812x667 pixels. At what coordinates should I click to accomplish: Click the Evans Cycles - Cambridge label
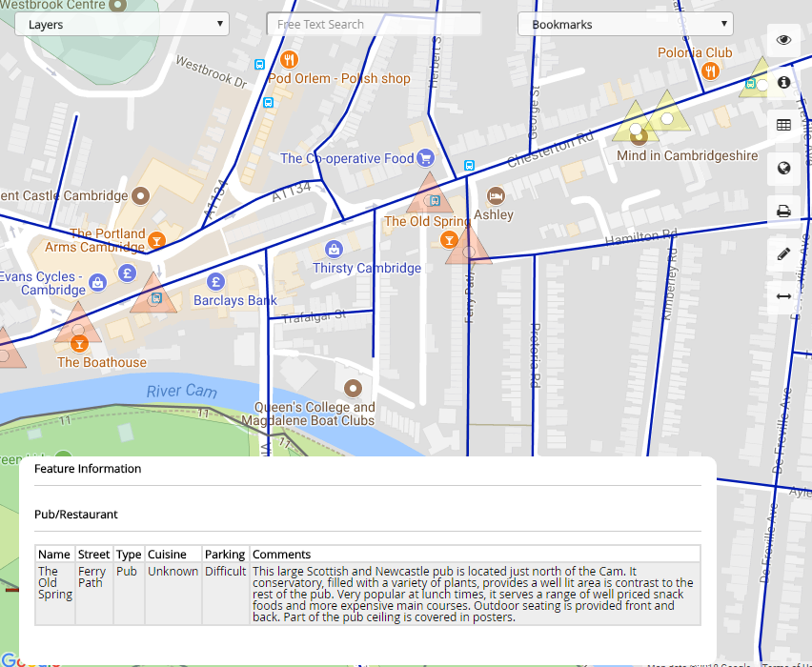point(43,283)
